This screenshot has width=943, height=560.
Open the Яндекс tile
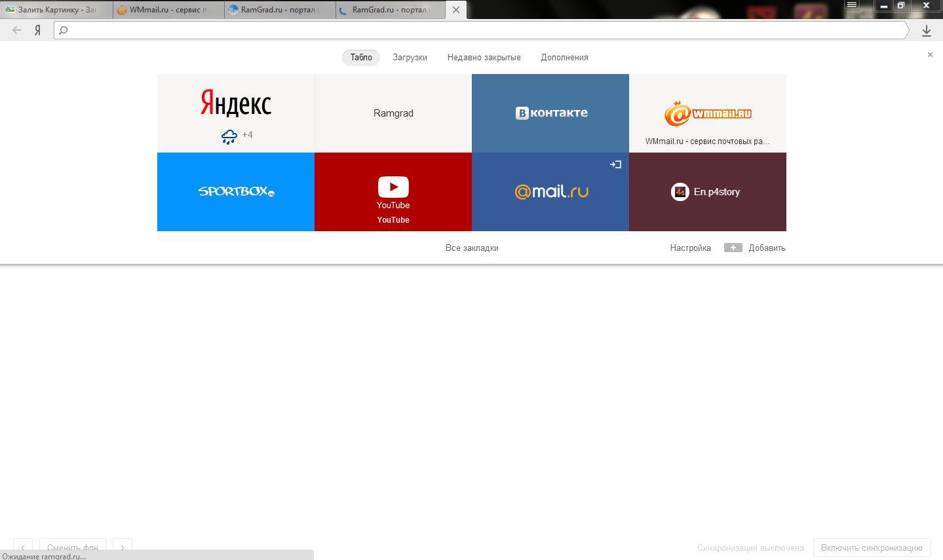[x=236, y=113]
